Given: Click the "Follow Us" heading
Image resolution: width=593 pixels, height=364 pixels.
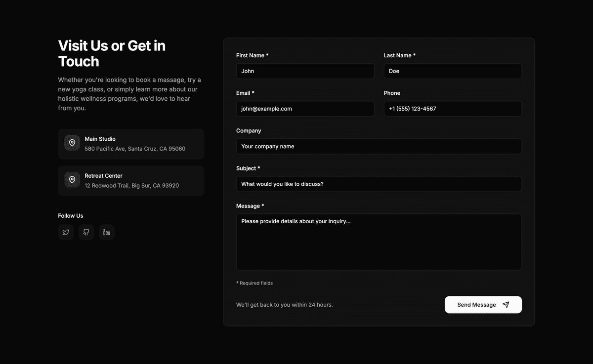Looking at the screenshot, I should click(x=71, y=216).
